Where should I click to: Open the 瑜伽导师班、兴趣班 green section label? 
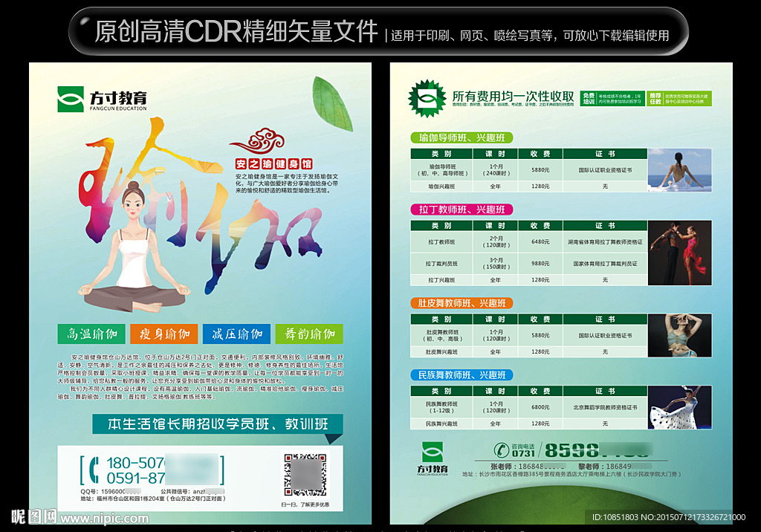click(x=462, y=138)
